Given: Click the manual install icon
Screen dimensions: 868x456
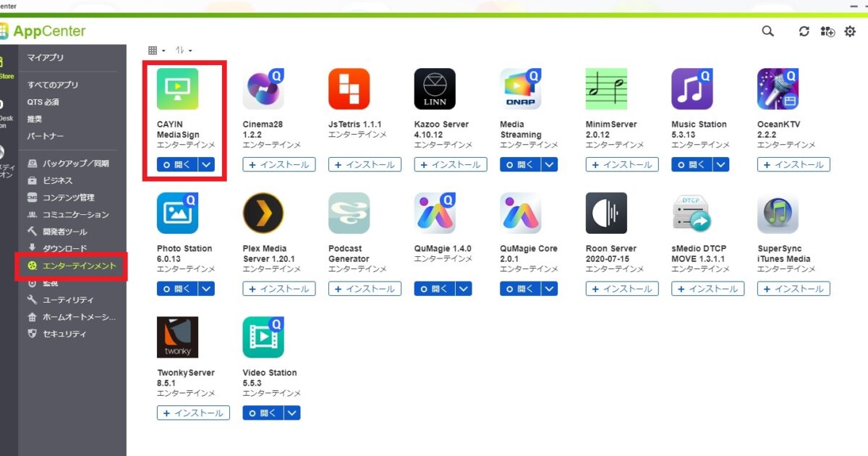Looking at the screenshot, I should point(827,31).
